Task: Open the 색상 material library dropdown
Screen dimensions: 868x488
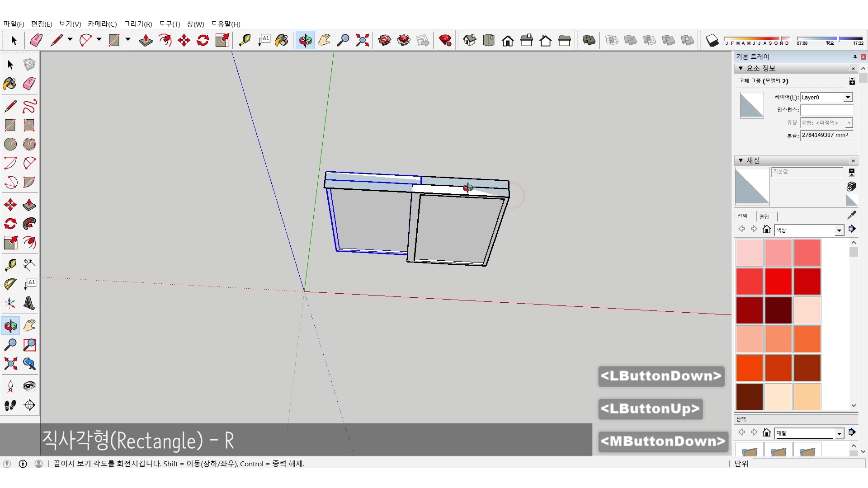Action: [839, 230]
